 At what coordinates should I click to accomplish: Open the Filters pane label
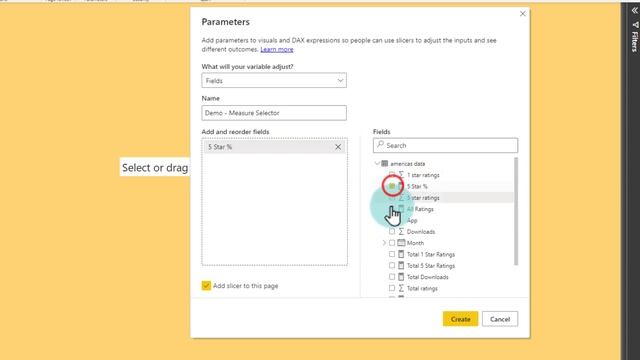click(x=635, y=42)
